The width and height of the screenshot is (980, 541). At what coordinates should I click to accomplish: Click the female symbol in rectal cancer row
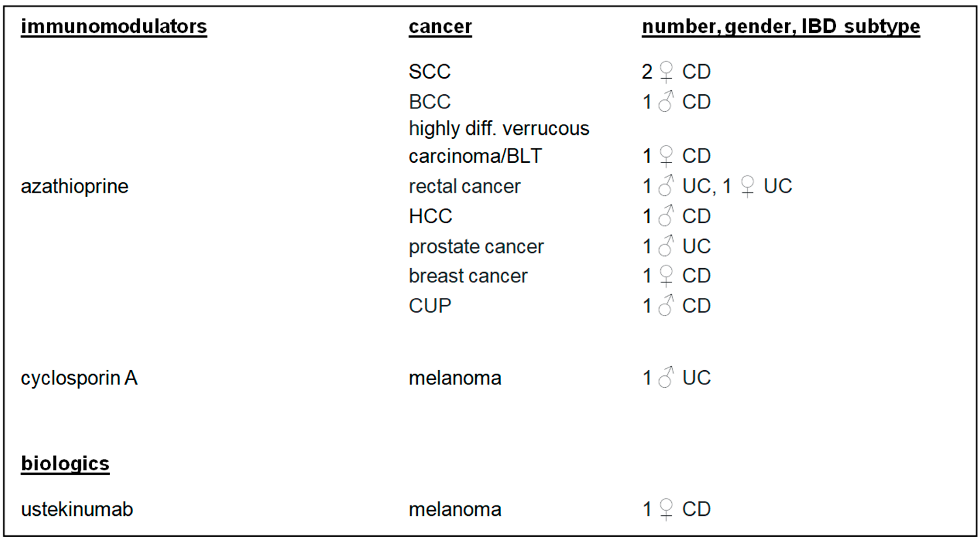748,187
